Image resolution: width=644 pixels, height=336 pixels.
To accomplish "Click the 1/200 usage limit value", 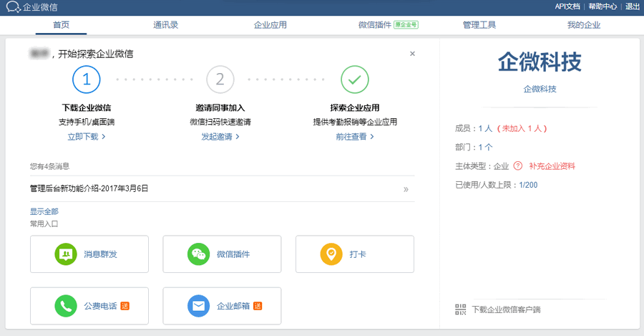I will tap(528, 185).
